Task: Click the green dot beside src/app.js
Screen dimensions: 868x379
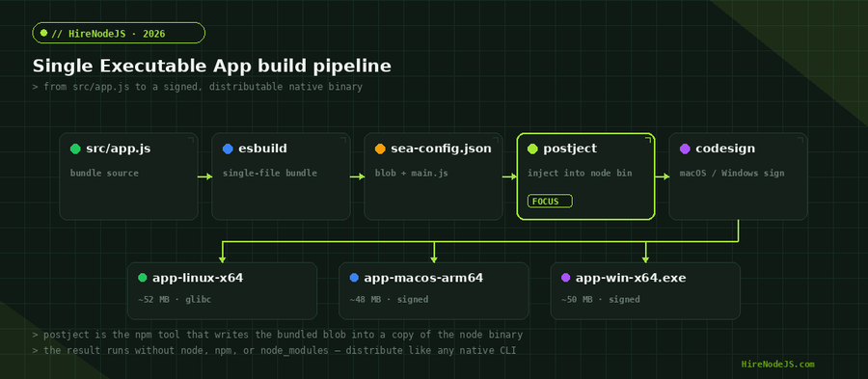Action: [75, 149]
